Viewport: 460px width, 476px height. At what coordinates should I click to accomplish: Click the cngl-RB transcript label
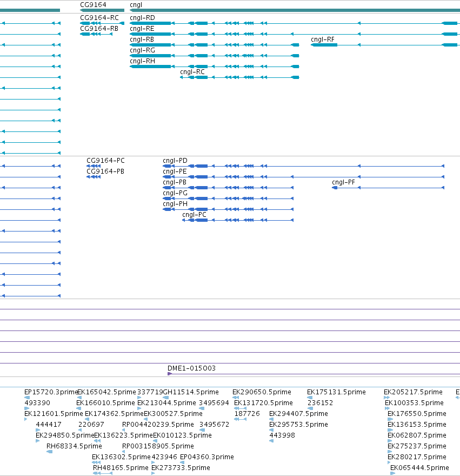pyautogui.click(x=142, y=39)
